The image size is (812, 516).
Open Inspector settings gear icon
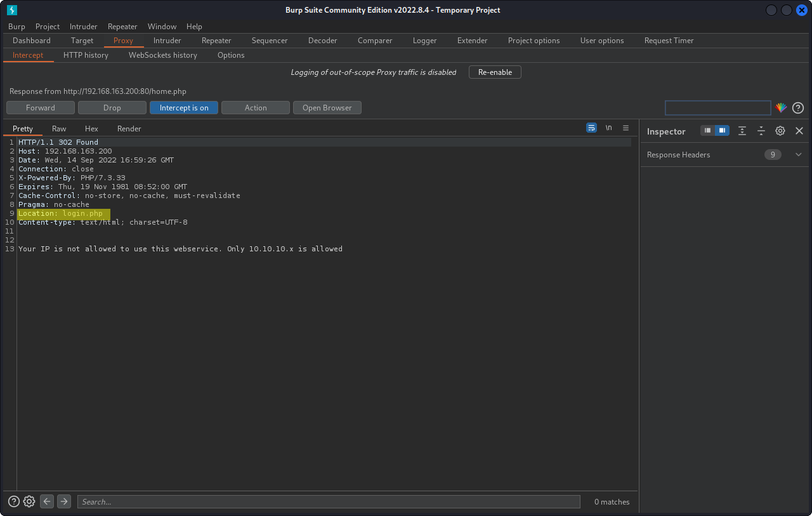780,131
